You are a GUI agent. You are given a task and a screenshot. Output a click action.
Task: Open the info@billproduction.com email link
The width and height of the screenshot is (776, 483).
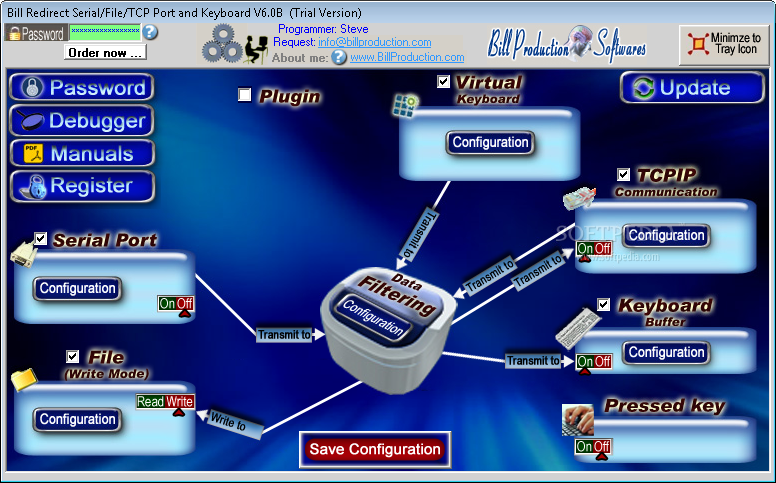pos(375,43)
